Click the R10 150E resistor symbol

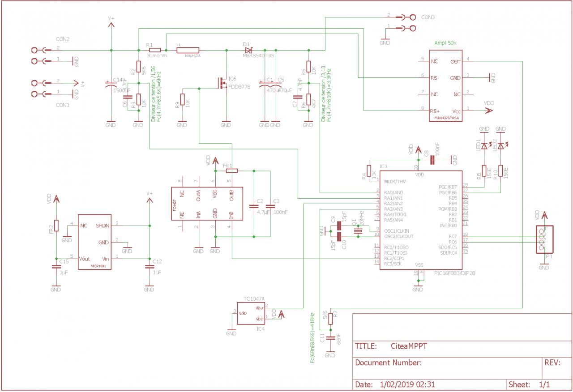pyautogui.click(x=500, y=170)
